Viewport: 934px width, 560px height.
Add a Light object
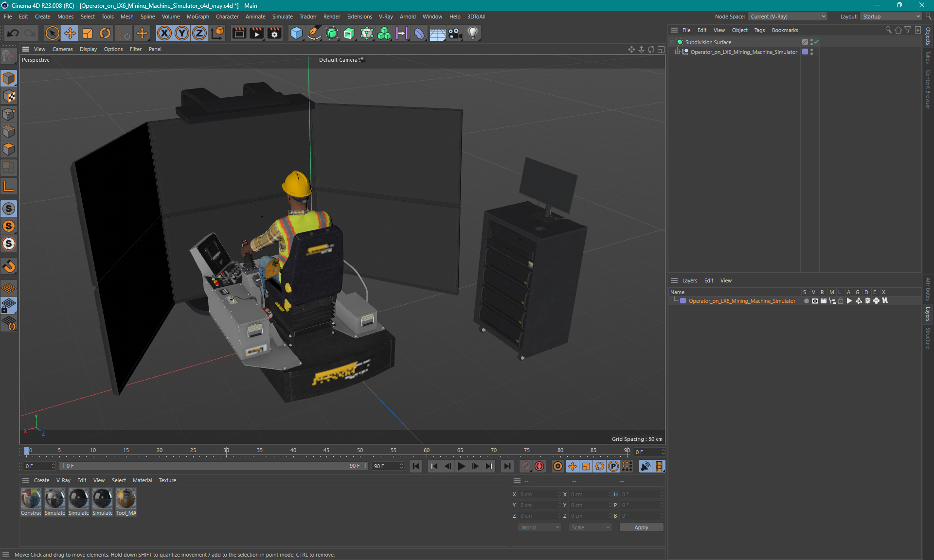coord(473,33)
